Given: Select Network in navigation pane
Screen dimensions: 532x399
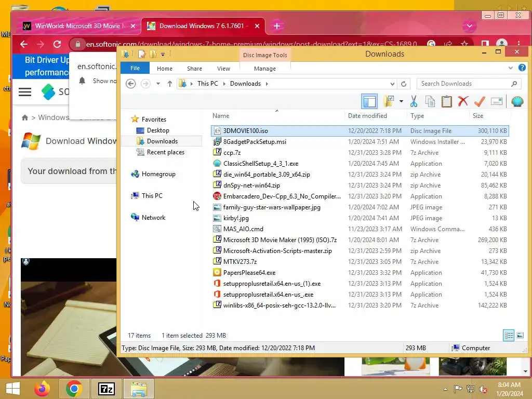Looking at the screenshot, I should pyautogui.click(x=153, y=218).
